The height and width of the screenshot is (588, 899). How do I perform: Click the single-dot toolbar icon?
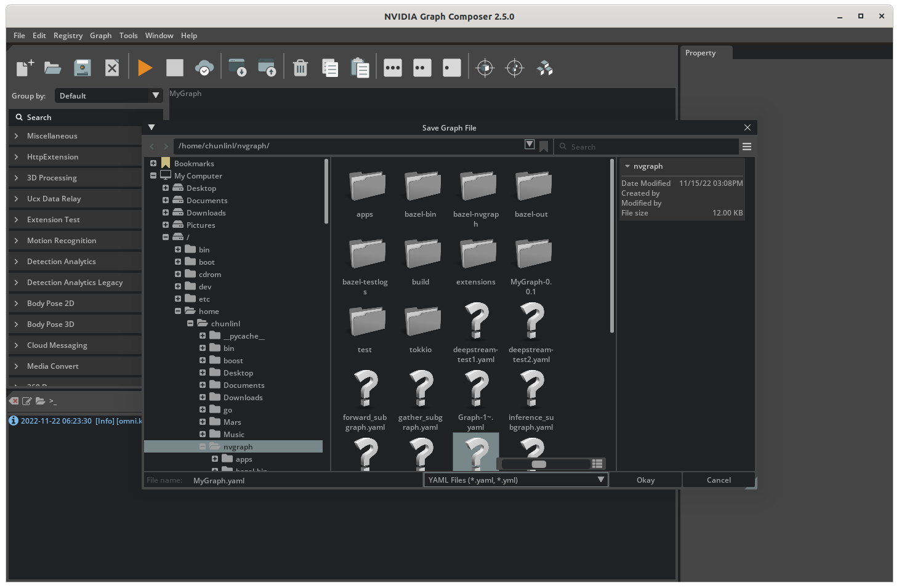[452, 68]
